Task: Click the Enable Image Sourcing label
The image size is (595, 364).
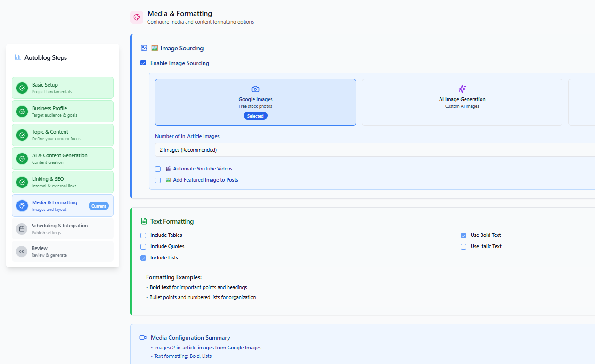Action: pos(179,63)
